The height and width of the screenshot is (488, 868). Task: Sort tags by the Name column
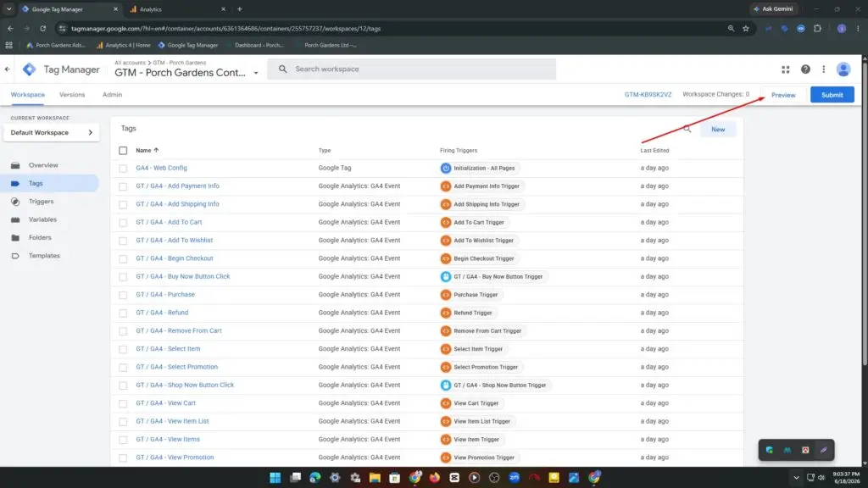[147, 151]
